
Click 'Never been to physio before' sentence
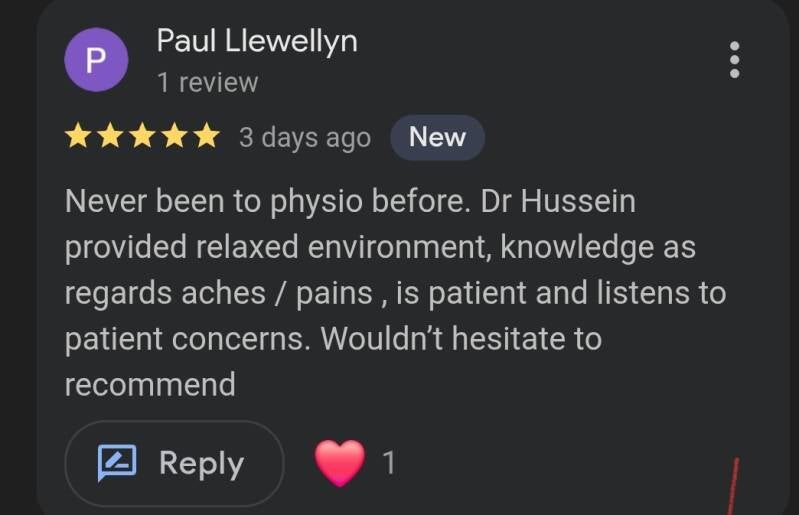(x=267, y=201)
